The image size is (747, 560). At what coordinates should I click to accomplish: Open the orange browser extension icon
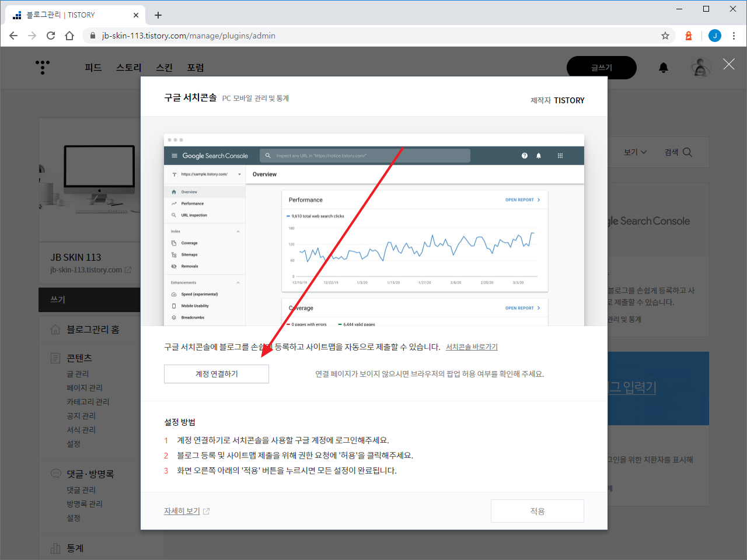(x=689, y=36)
